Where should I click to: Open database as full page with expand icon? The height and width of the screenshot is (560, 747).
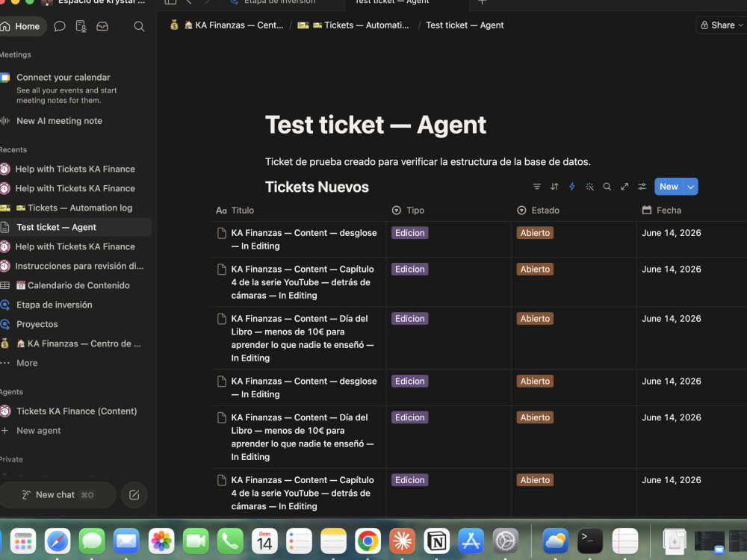pyautogui.click(x=624, y=187)
